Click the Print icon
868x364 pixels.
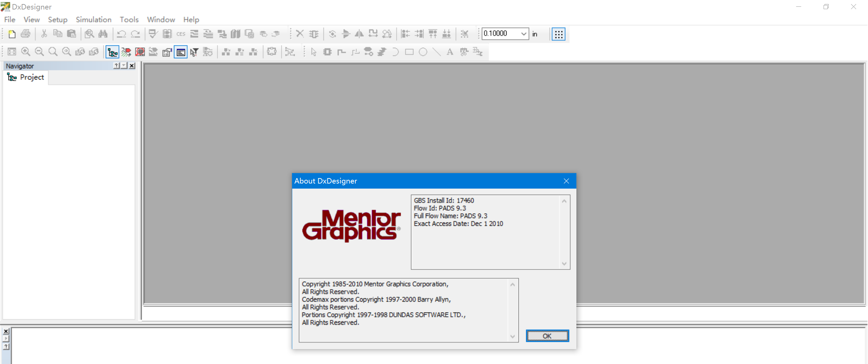(x=25, y=34)
